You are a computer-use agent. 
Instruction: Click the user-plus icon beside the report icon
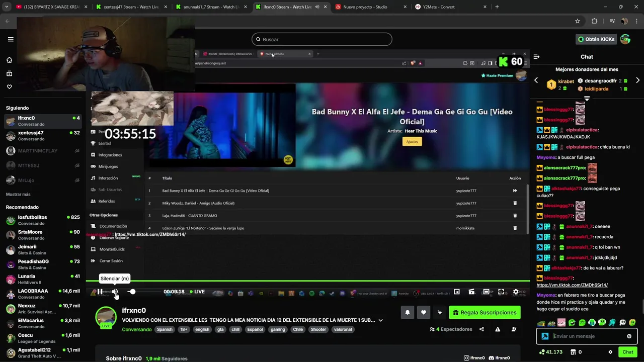514,329
